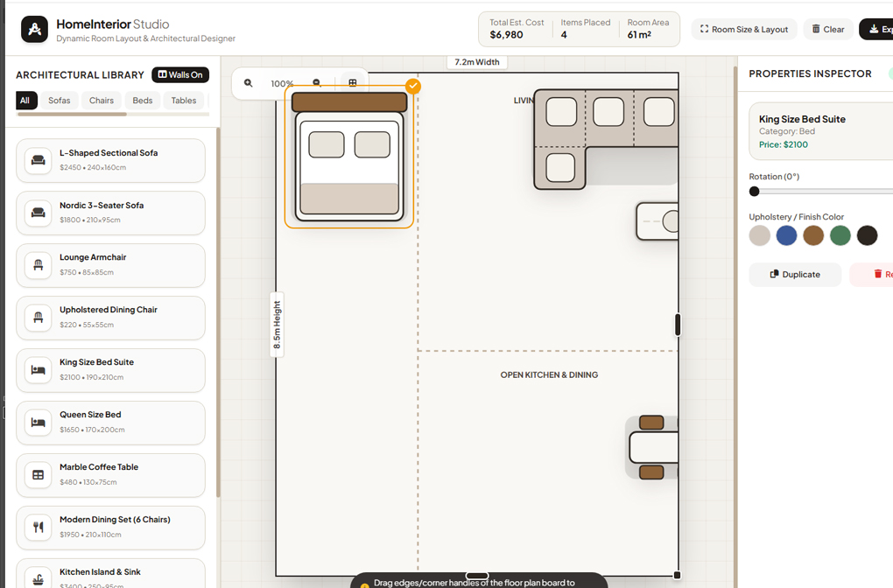The image size is (893, 588).
Task: Show all items with the All tab
Action: click(25, 100)
